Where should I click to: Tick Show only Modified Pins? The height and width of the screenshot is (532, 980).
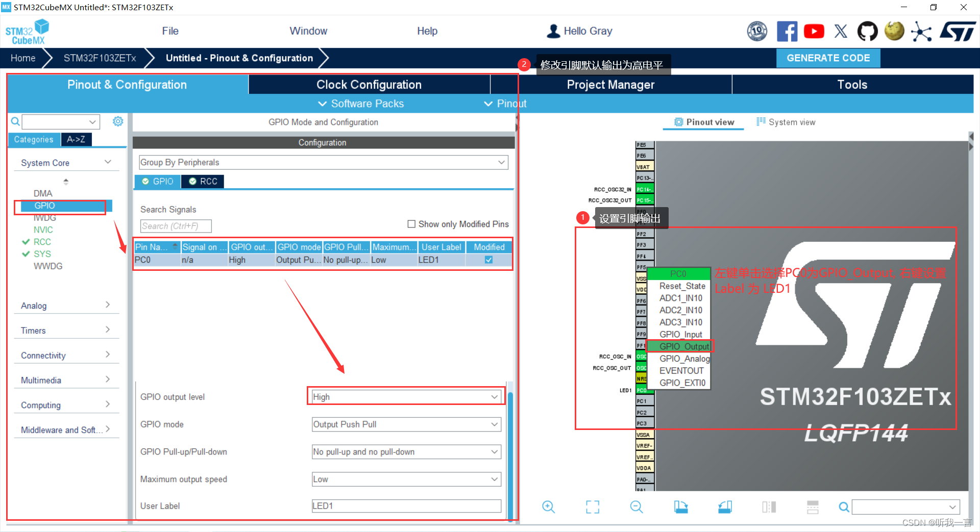[x=411, y=224]
